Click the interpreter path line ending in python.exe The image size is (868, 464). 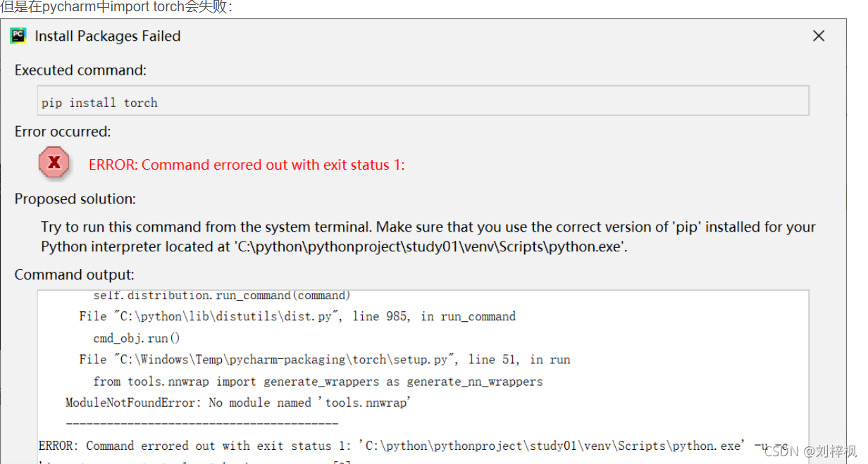click(x=334, y=246)
